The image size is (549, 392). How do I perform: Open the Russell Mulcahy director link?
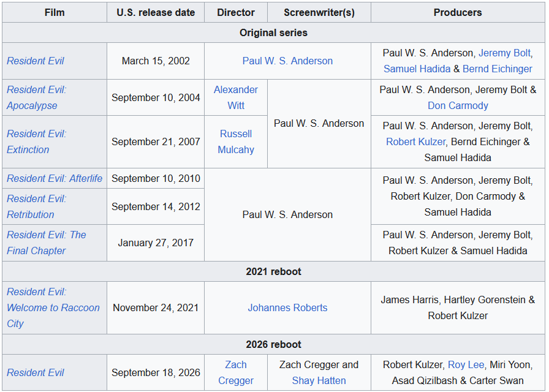(x=236, y=141)
